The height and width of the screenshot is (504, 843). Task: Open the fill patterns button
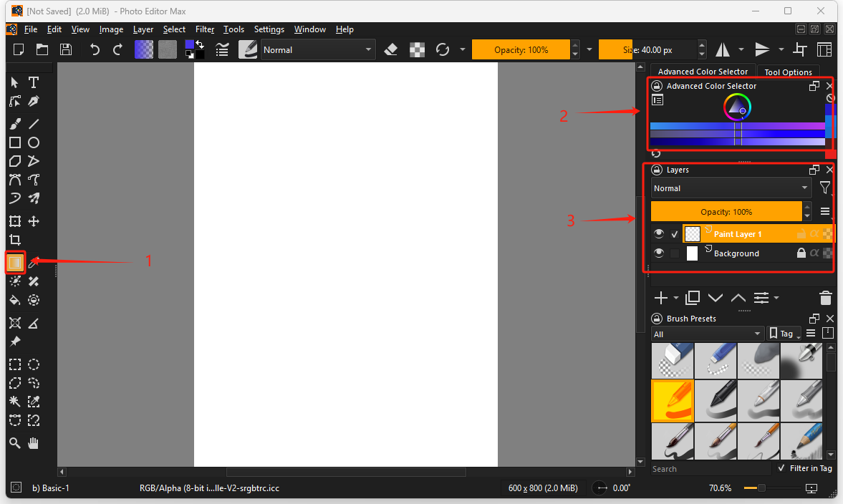pyautogui.click(x=167, y=50)
